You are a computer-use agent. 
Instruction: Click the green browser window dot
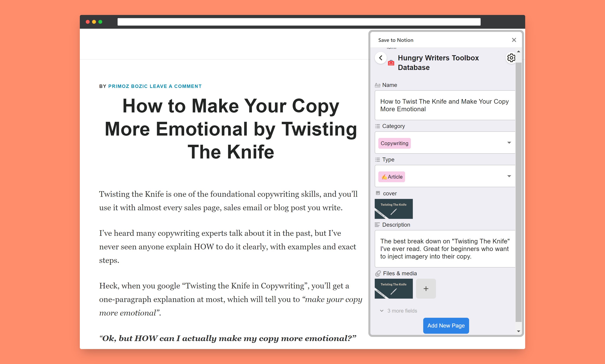100,22
